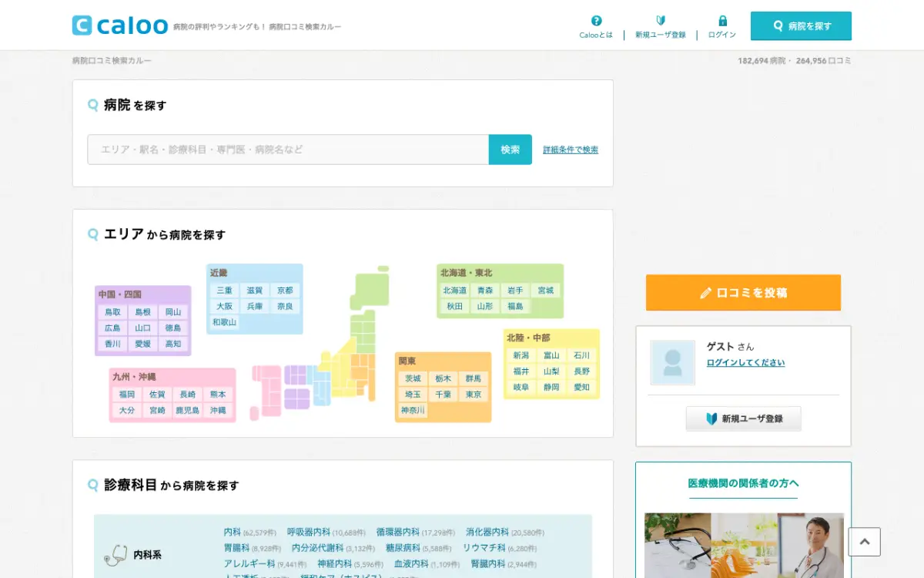Click the 新規ユーザ登録 button in guest panel
924x578 pixels.
point(744,418)
